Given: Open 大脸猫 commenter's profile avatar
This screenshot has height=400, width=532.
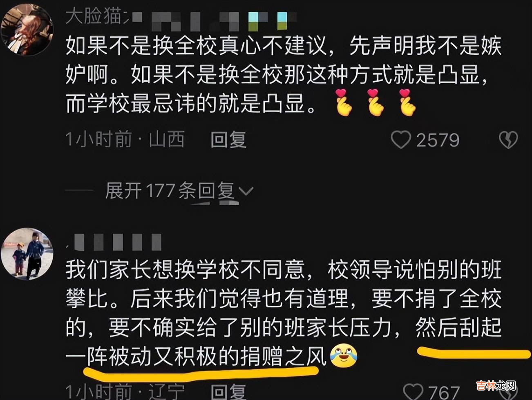Looking at the screenshot, I should [27, 29].
